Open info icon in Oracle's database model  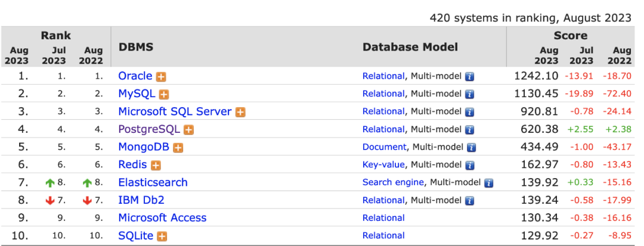[x=470, y=76]
